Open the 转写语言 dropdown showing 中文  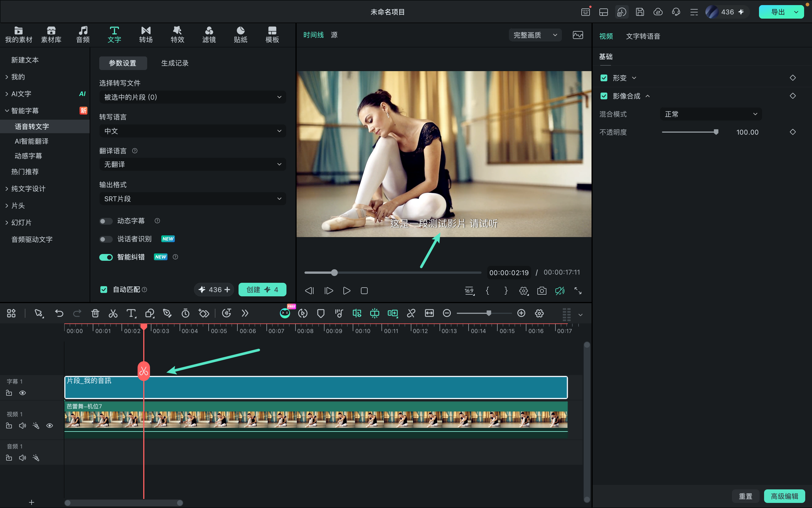point(193,131)
